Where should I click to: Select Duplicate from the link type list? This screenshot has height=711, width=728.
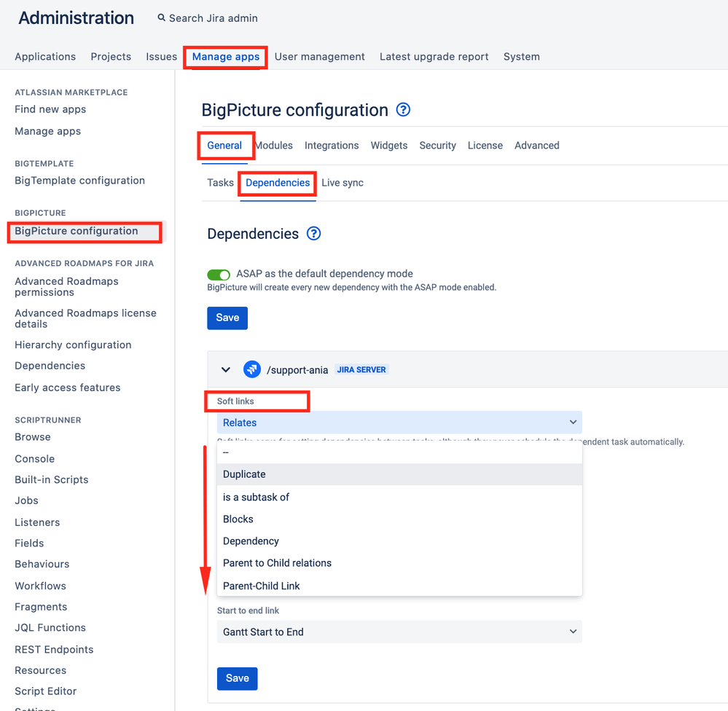point(399,474)
